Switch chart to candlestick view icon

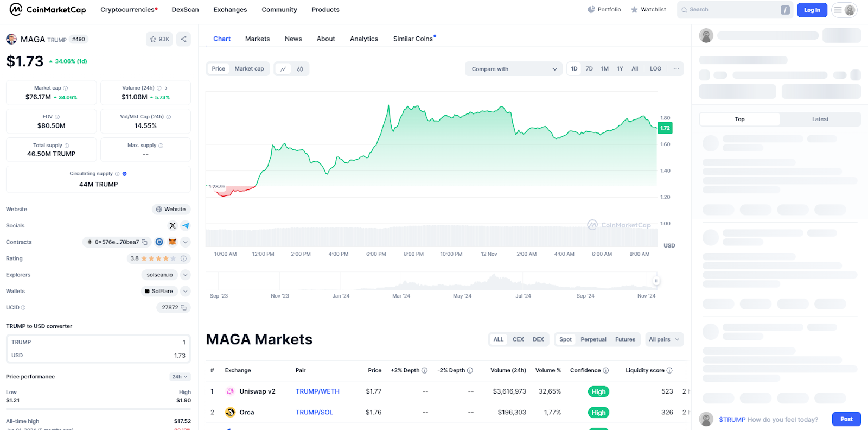pyautogui.click(x=300, y=69)
